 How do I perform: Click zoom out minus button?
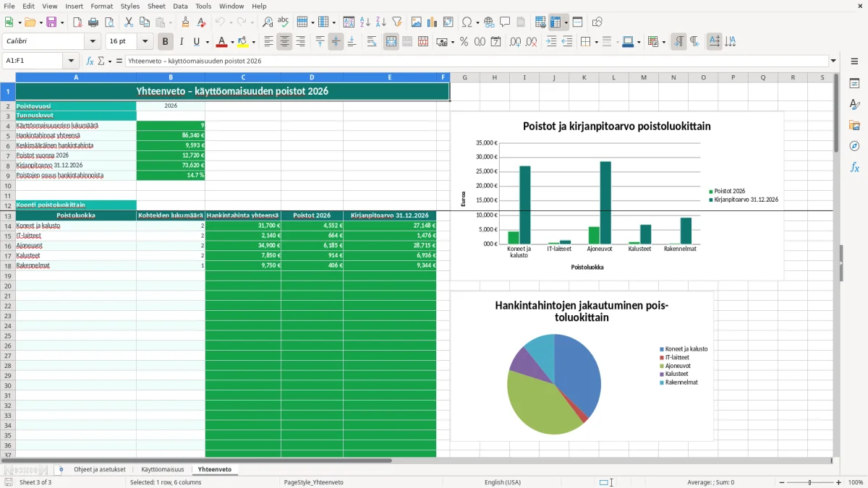click(781, 482)
